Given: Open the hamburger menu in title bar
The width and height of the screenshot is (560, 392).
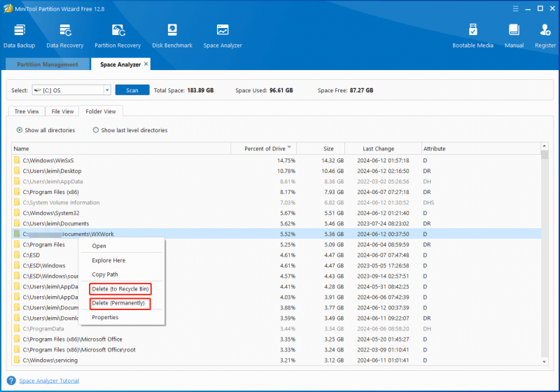Looking at the screenshot, I should pos(515,8).
